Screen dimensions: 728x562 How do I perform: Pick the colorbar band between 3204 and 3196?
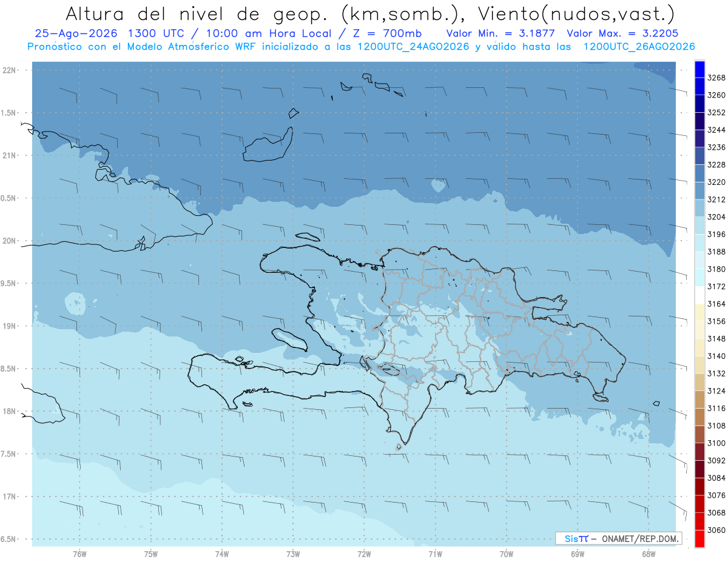(x=699, y=226)
